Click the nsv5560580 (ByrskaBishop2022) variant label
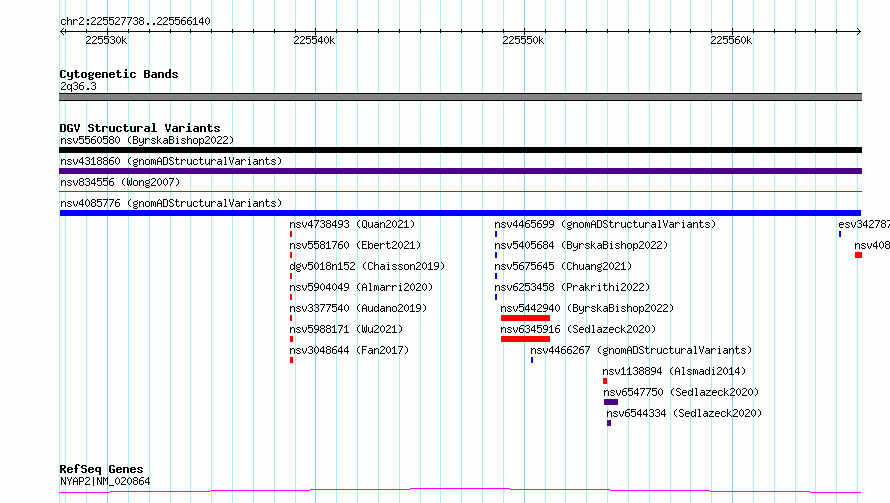 [147, 140]
